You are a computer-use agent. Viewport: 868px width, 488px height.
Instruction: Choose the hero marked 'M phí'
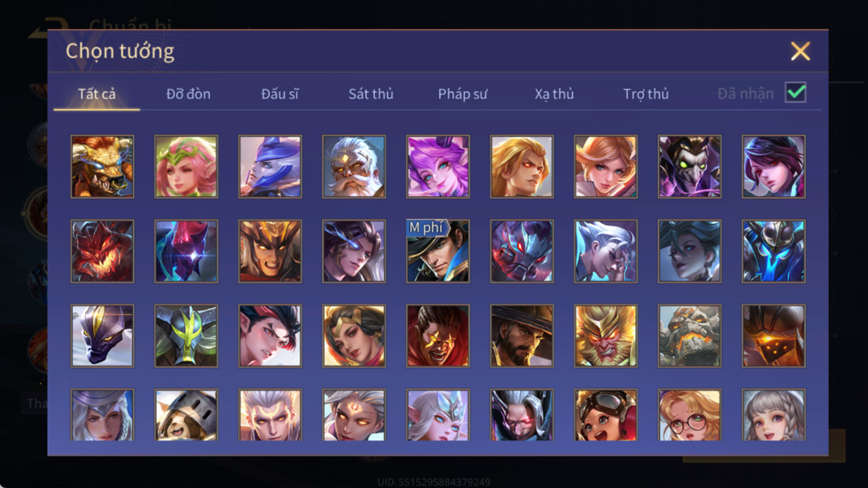pos(438,251)
